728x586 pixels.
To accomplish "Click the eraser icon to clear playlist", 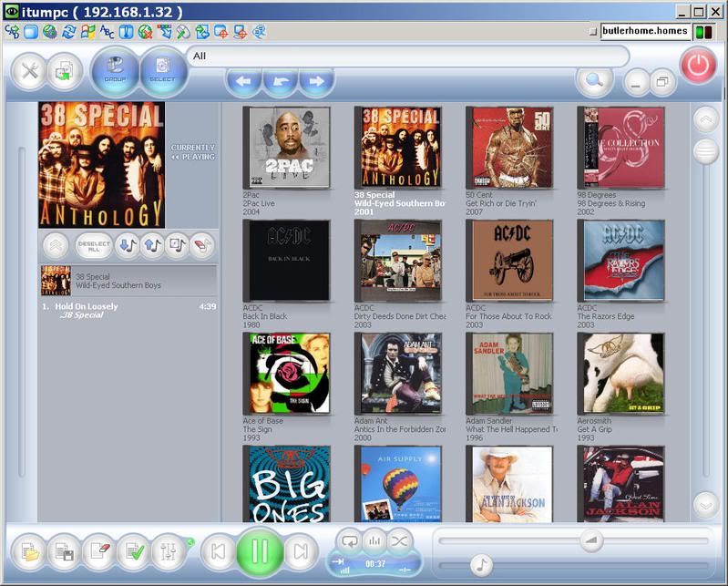I will [x=202, y=245].
